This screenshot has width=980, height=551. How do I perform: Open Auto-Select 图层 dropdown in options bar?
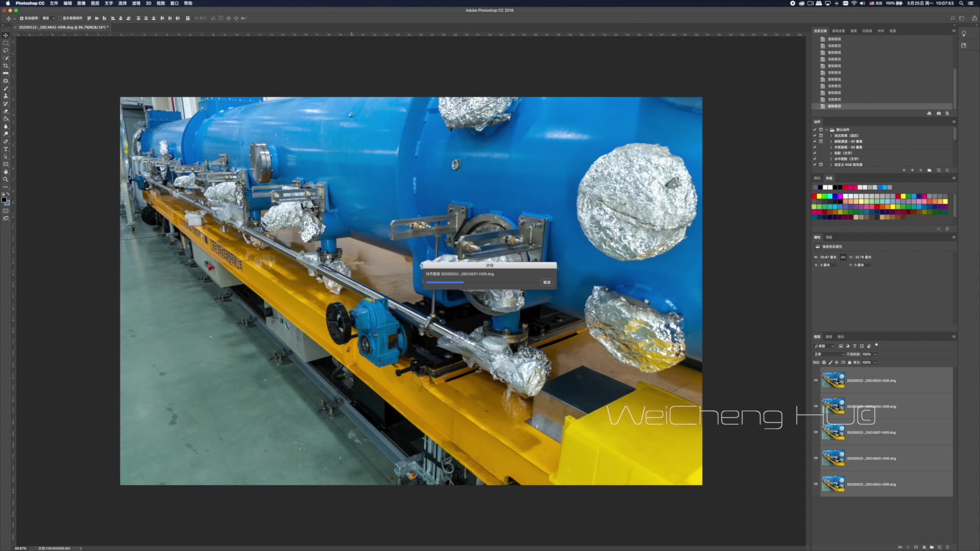(x=48, y=18)
